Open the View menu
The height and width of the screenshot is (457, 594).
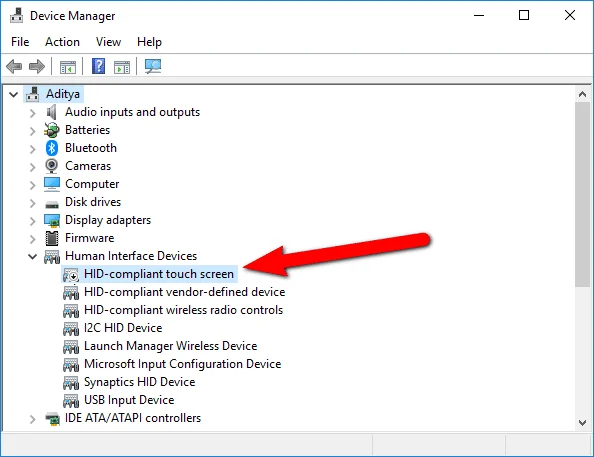coord(108,42)
